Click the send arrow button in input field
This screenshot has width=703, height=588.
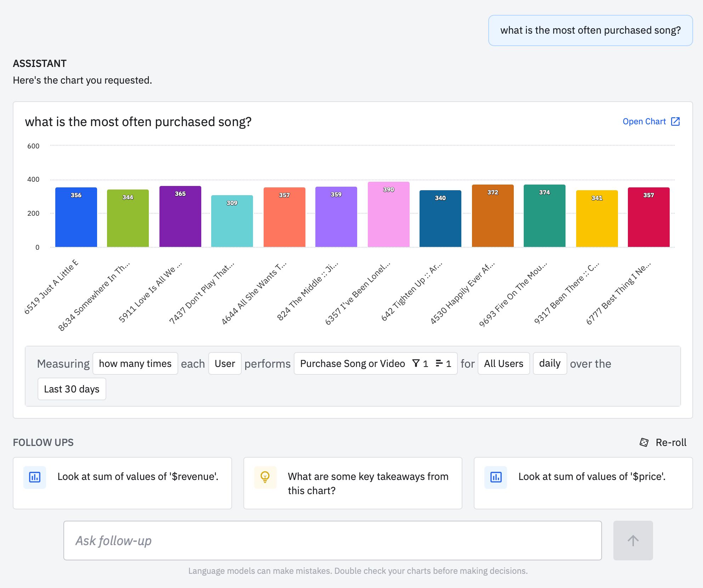click(x=633, y=540)
